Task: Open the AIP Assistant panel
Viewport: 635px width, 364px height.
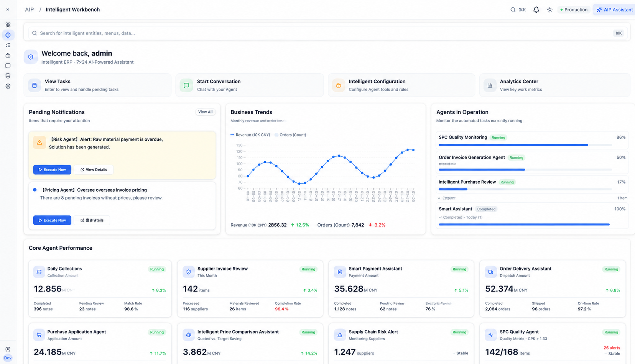Action: click(615, 10)
